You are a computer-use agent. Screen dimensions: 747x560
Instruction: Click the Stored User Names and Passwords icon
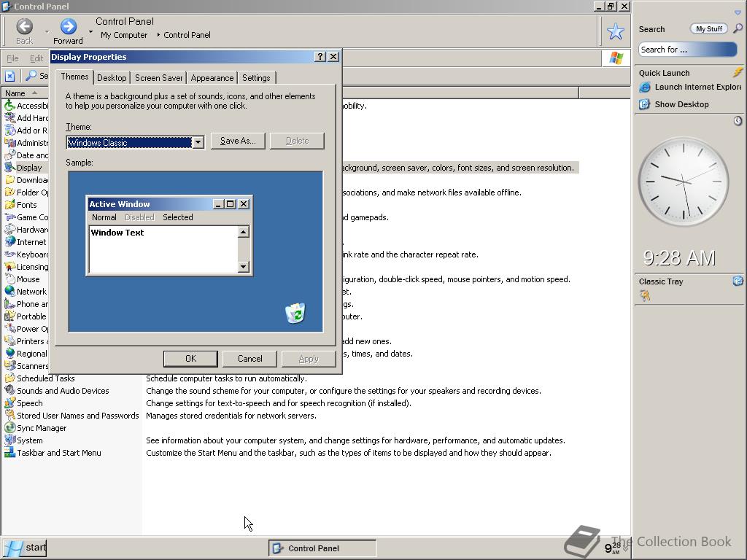pos(9,415)
